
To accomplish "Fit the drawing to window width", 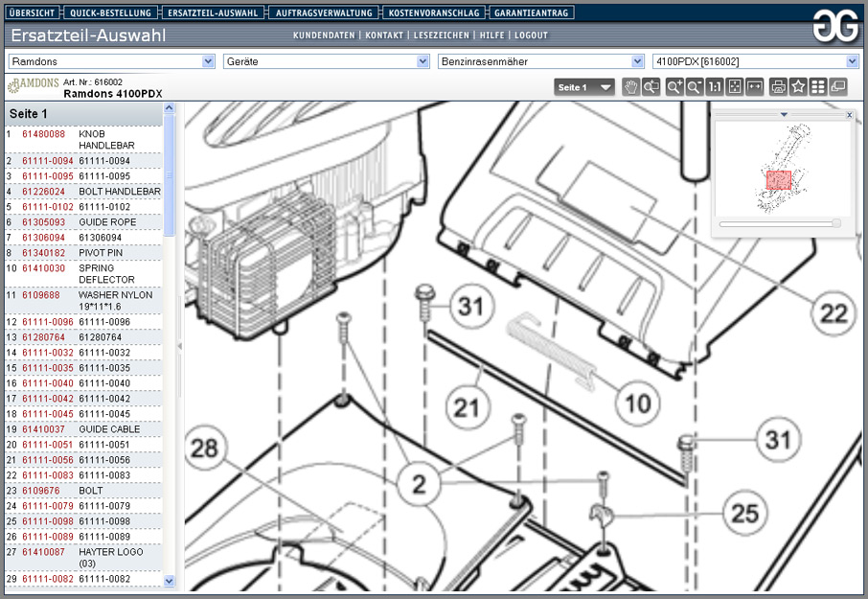I will tap(755, 87).
